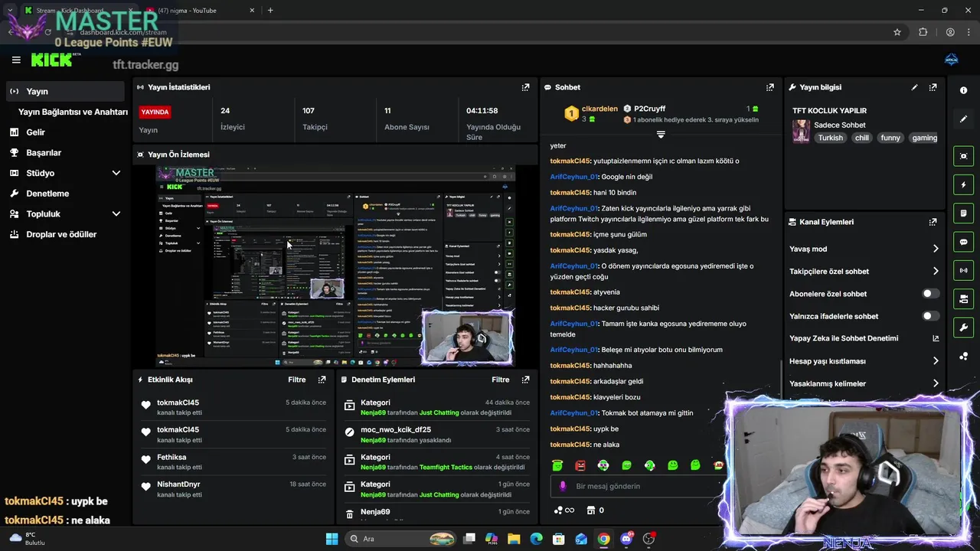Image resolution: width=980 pixels, height=551 pixels.
Task: Open the hamburger menu beside the Kick logo
Action: (16, 60)
